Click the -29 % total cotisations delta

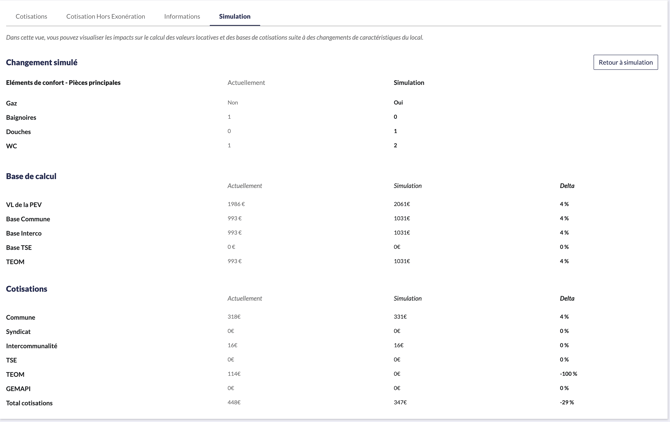coord(566,403)
